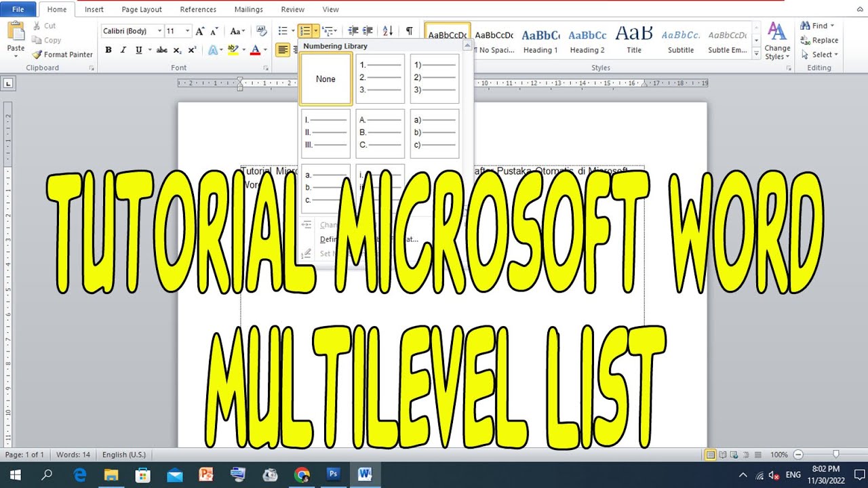
Task: Decrease paragraph indent
Action: tap(353, 31)
